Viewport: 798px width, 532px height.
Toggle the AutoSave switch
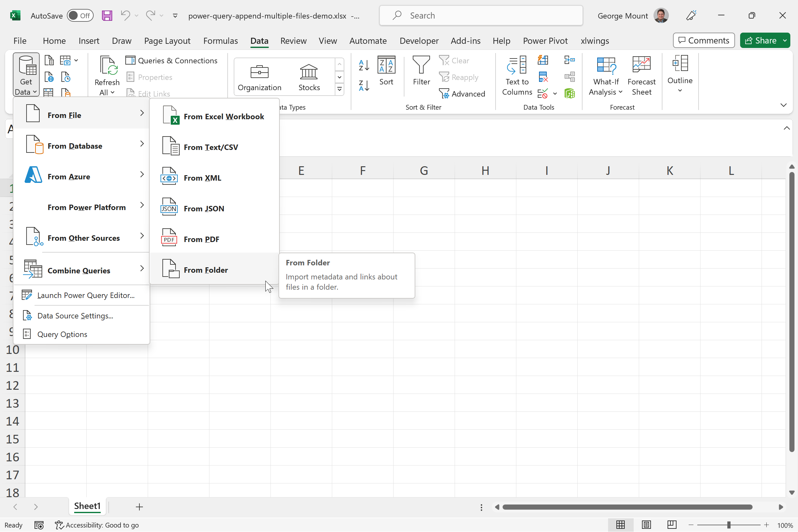[80, 16]
